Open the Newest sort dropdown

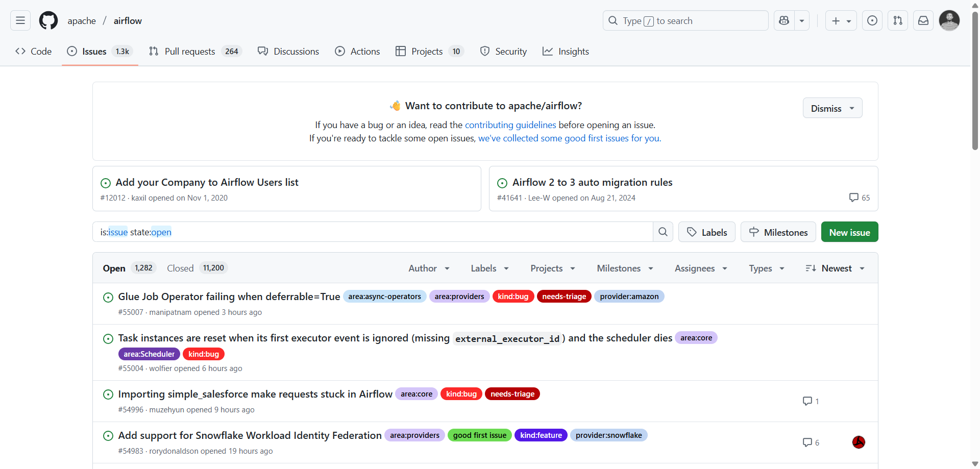835,268
